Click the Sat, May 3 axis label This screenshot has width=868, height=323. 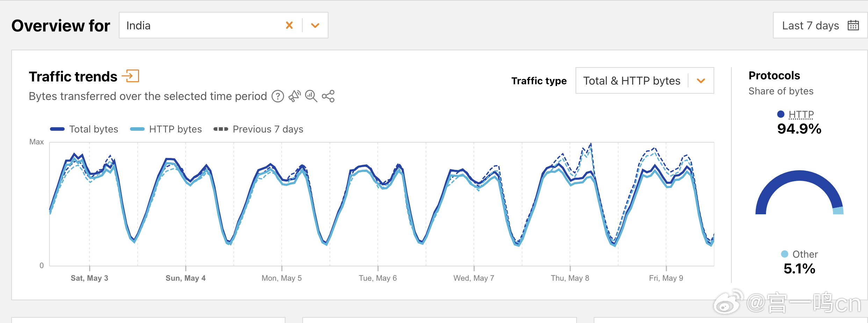tap(89, 278)
